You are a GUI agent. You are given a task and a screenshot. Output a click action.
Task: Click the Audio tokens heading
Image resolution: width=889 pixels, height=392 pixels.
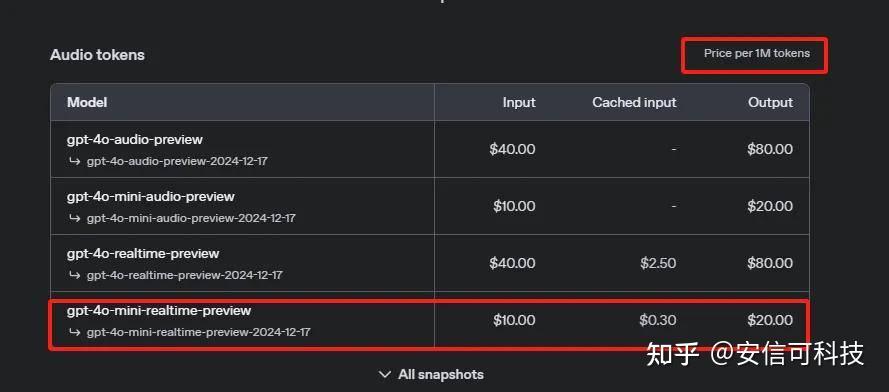tap(98, 55)
